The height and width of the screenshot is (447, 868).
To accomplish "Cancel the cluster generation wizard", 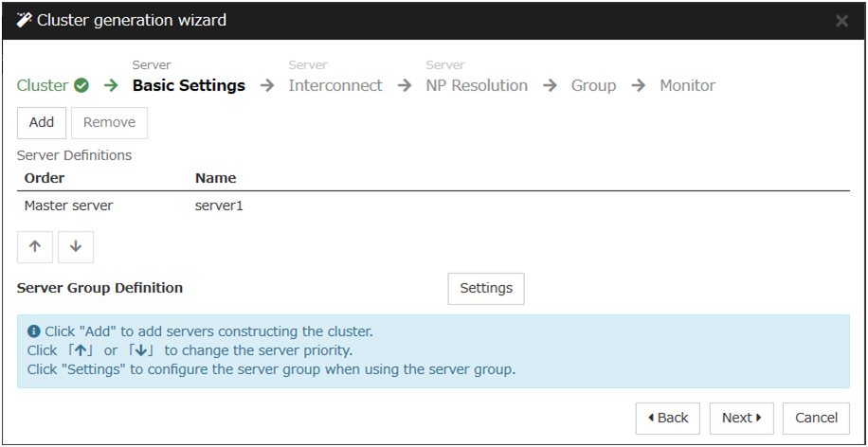I will [816, 418].
